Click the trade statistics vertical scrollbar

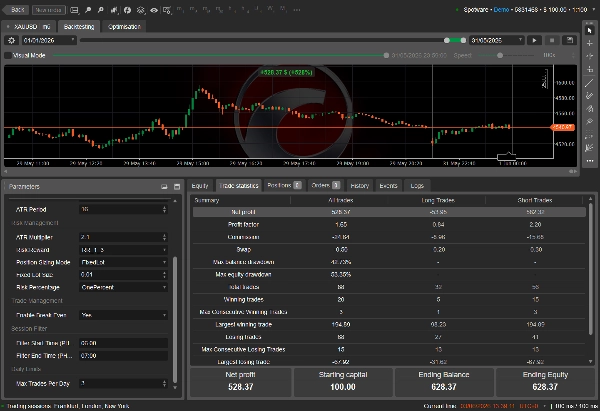590,268
